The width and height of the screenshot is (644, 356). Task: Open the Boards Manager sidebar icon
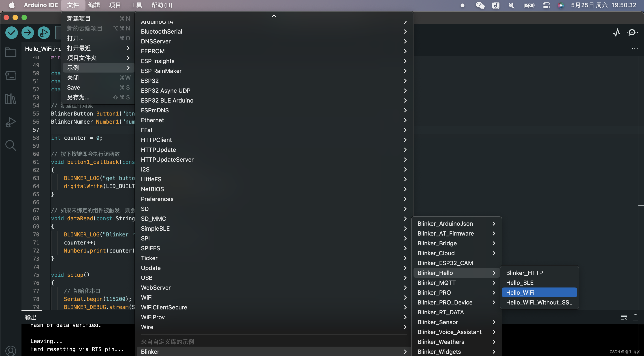[x=11, y=75]
